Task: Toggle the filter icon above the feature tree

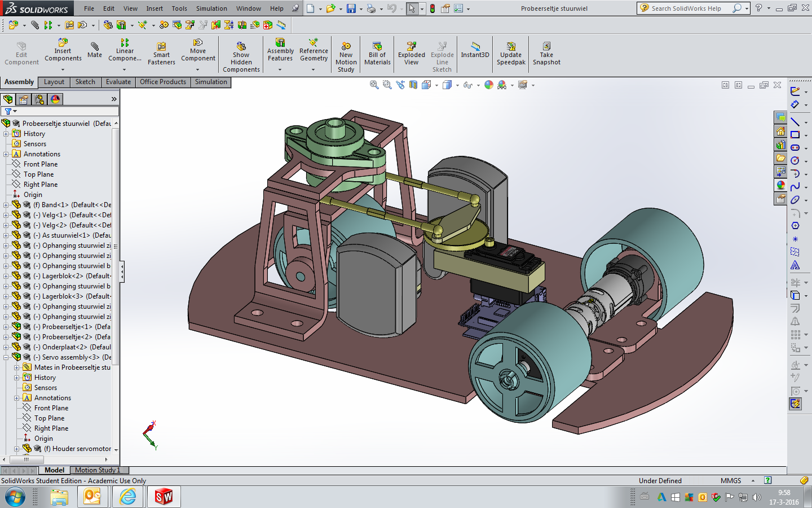Action: point(8,111)
